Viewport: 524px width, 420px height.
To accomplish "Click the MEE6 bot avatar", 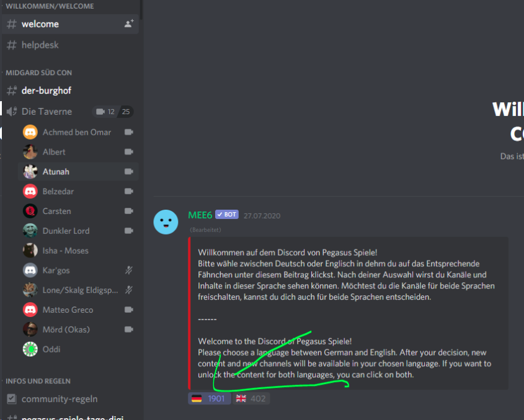I will (166, 222).
